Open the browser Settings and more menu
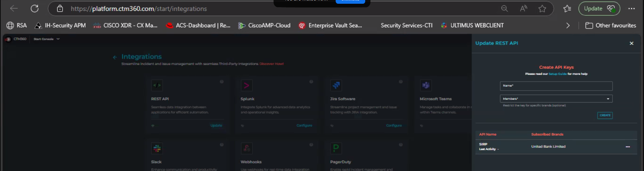The image size is (644, 171). (x=632, y=9)
